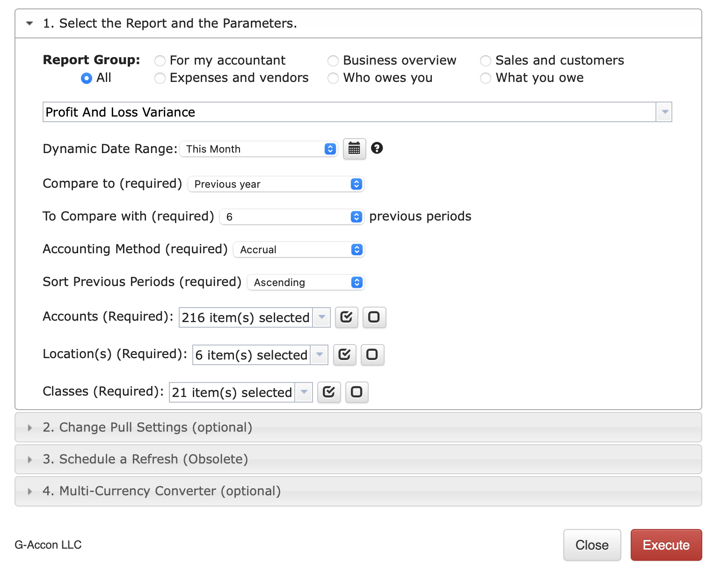This screenshot has width=728, height=573.
Task: Deselect all Classes with empty box icon
Action: (x=357, y=392)
